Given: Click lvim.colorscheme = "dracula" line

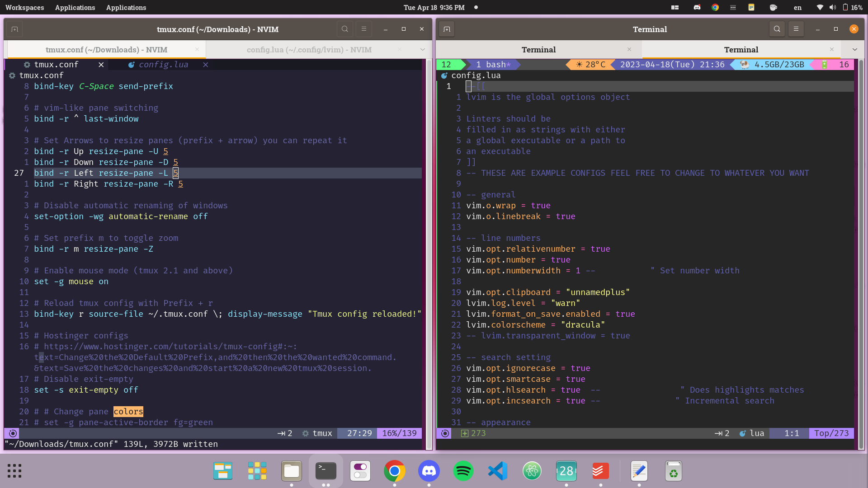Looking at the screenshot, I should (x=536, y=325).
